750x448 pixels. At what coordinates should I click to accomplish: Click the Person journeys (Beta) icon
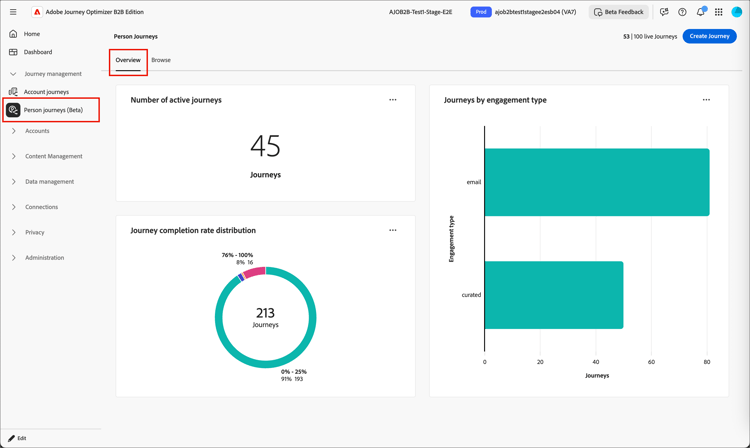click(13, 110)
